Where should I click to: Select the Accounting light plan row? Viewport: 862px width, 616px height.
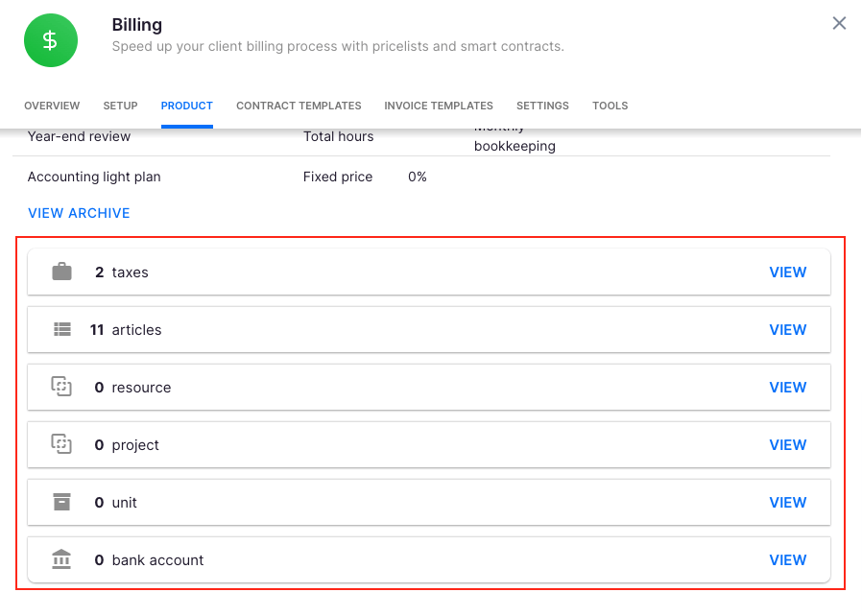coord(421,177)
